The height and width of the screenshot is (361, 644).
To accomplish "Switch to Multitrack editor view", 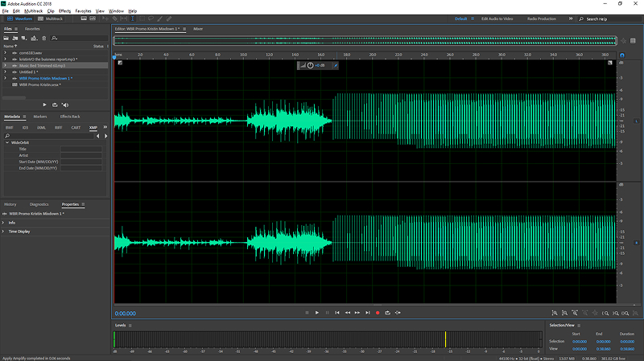I will coord(50,18).
